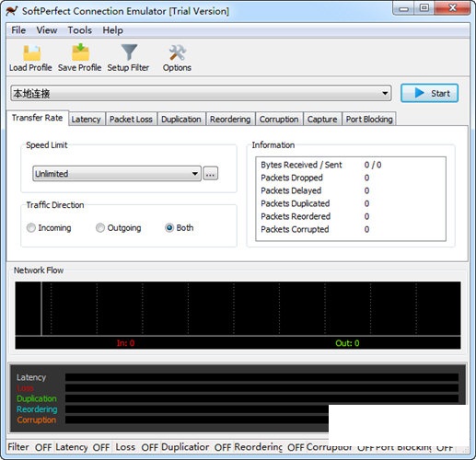Image resolution: width=476 pixels, height=460 pixels.
Task: Switch to the Capture tab
Action: [322, 119]
